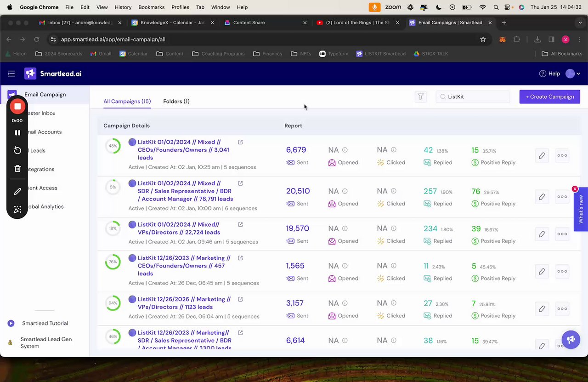Open the Bookmarks menu in the menu bar
Image resolution: width=588 pixels, height=382 pixels.
[152, 7]
